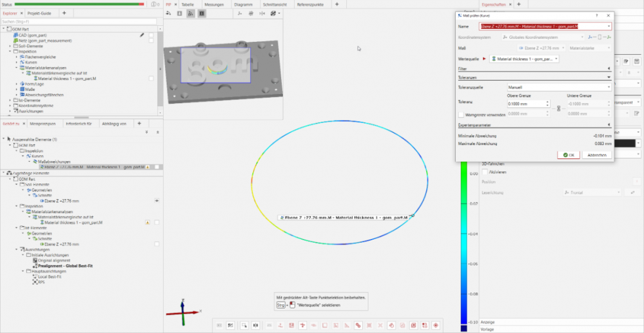Open the Schnittansicht tab

(275, 5)
